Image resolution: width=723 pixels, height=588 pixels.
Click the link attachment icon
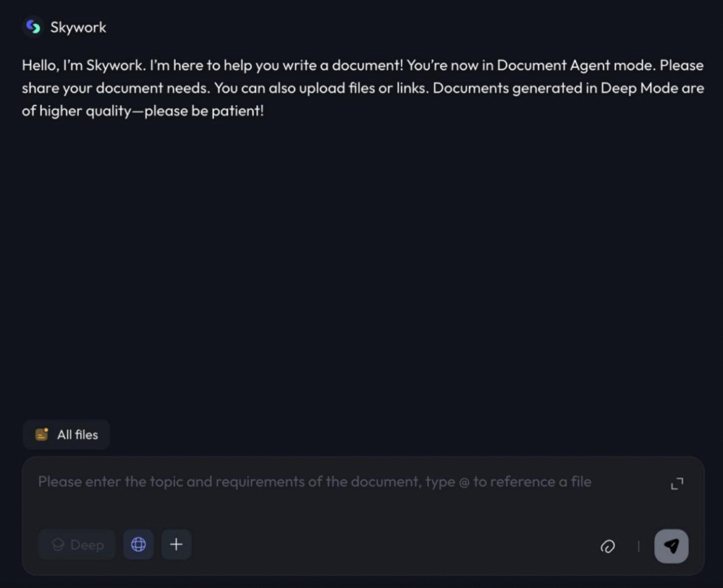(x=607, y=546)
